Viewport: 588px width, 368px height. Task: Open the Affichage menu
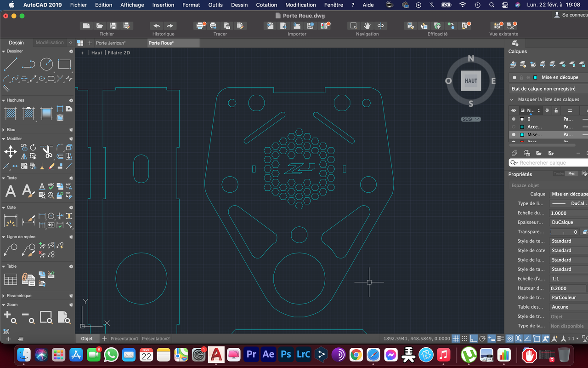click(132, 5)
